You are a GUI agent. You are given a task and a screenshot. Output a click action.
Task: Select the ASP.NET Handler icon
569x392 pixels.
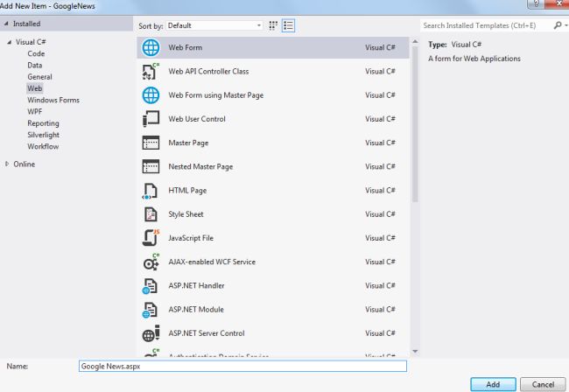pos(150,286)
